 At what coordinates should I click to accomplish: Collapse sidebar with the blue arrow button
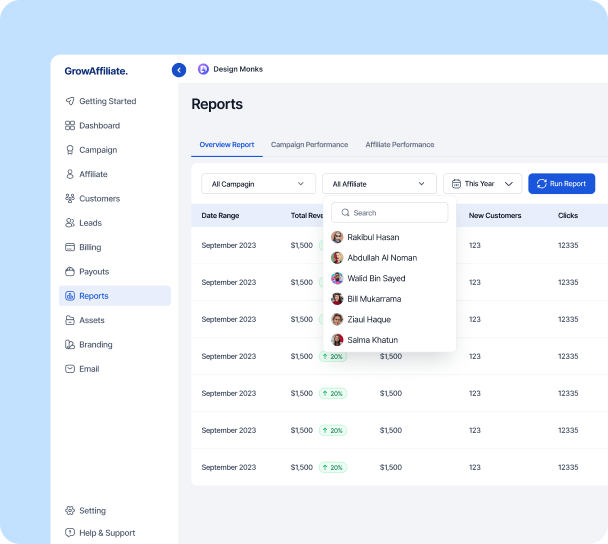pyautogui.click(x=179, y=70)
